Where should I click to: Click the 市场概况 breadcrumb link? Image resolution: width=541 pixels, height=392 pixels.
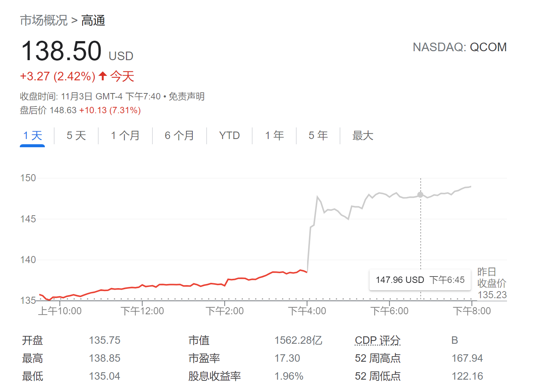(44, 20)
